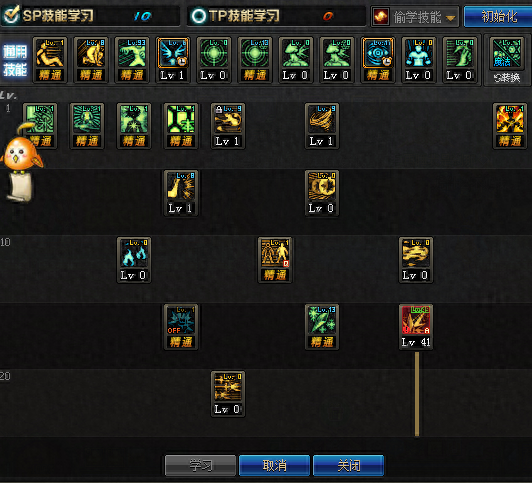Viewport: 532px width, 483px height.
Task: Click the orange bird mascot with scroll
Action: pos(20,163)
